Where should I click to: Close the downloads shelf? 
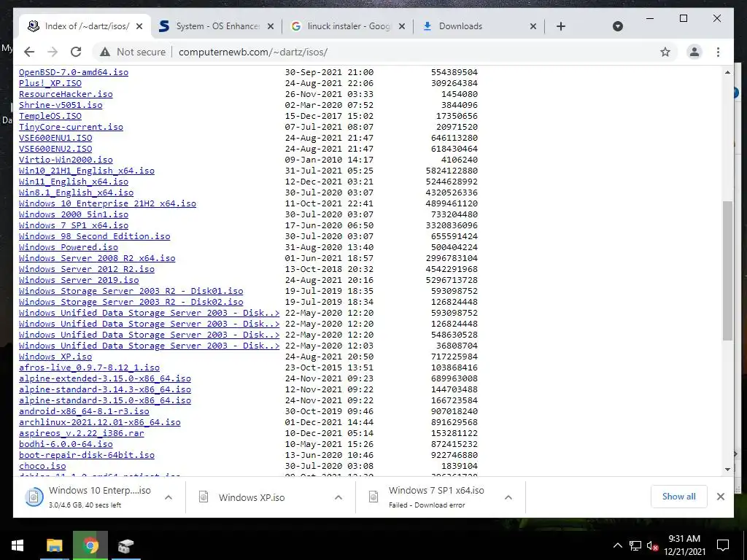(x=720, y=497)
